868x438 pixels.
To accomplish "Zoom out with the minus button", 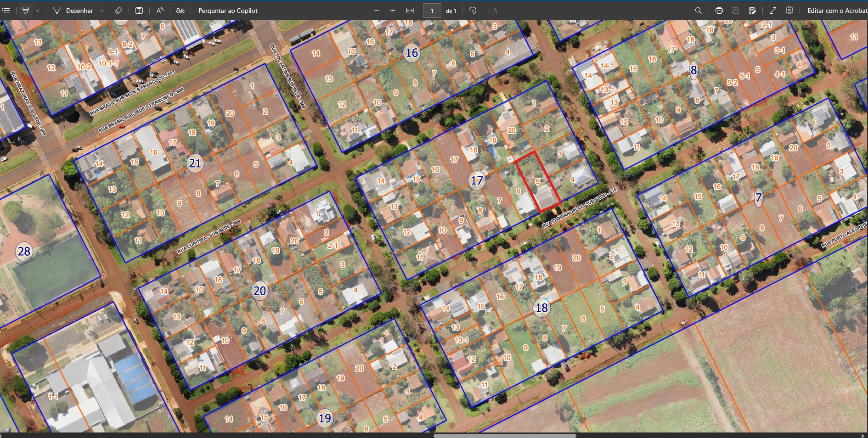I will point(377,11).
